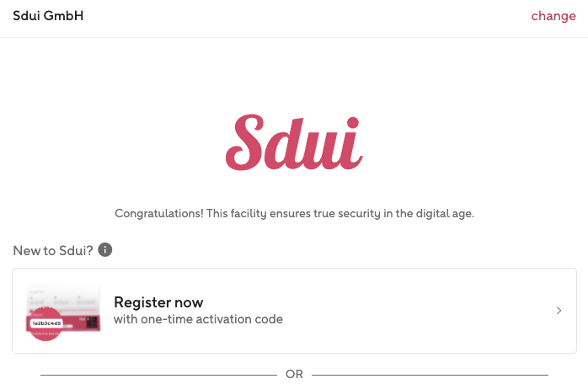Click the blank header area beside "Sdui GmbH"

click(x=295, y=16)
